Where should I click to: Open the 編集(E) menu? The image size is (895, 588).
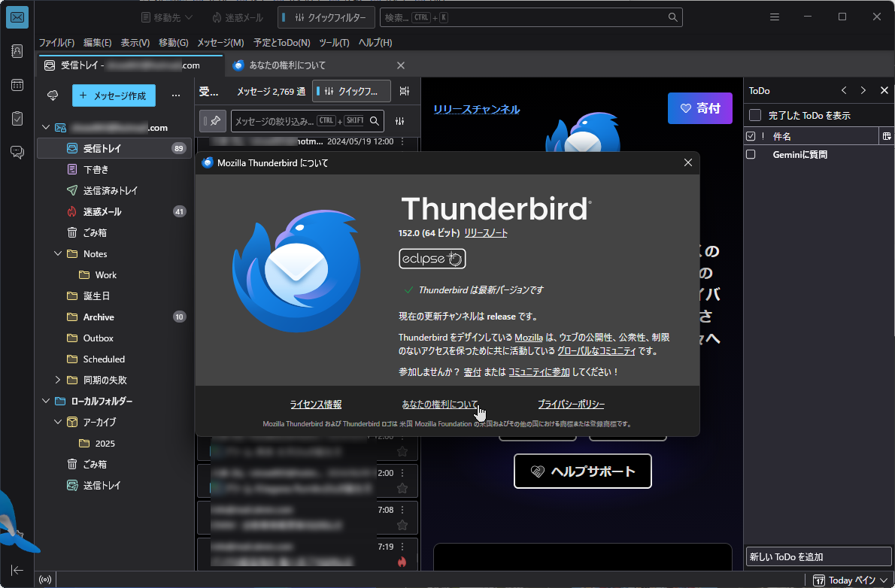pos(98,42)
